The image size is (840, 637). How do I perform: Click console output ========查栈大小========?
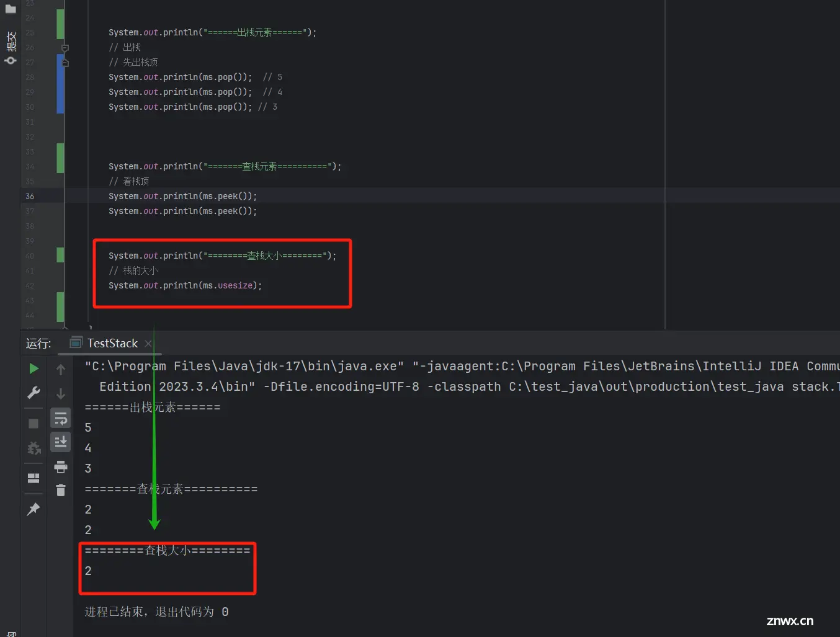pos(168,550)
